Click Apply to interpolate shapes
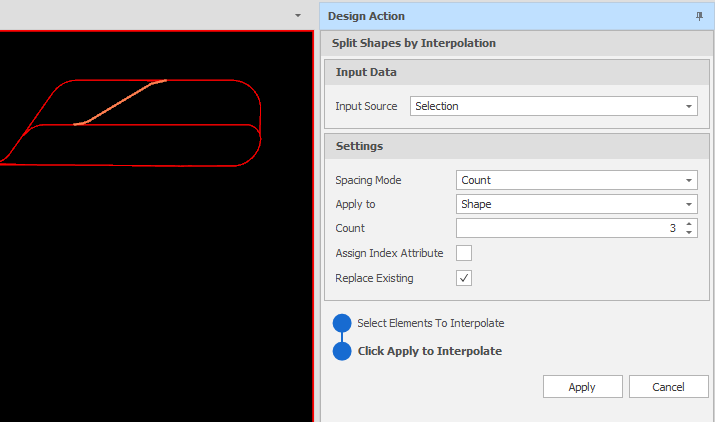715x422 pixels. coord(582,387)
